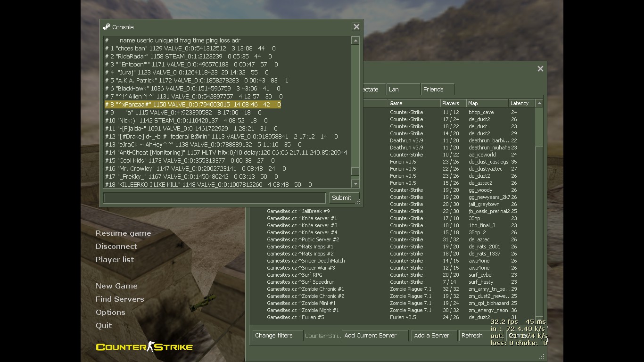Click the console command input field

pyautogui.click(x=215, y=198)
